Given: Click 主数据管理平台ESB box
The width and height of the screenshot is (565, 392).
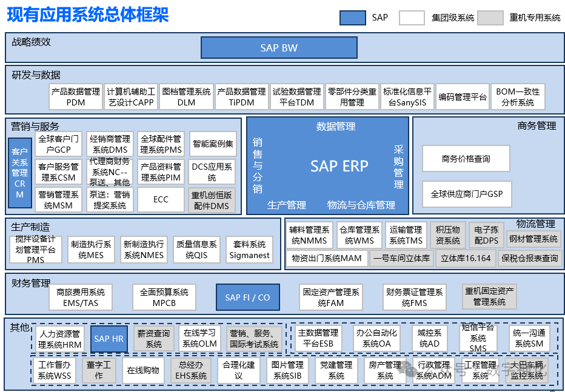Looking at the screenshot, I should (x=318, y=338).
